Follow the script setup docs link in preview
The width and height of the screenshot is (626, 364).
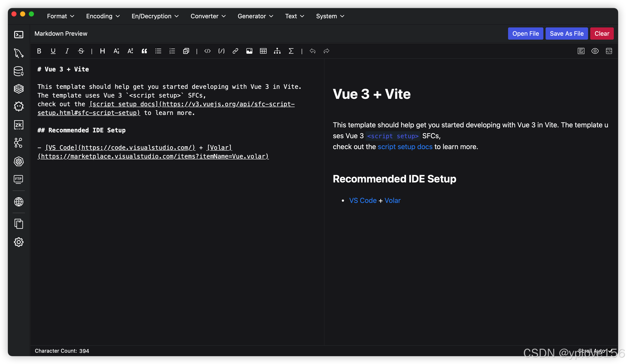(405, 147)
